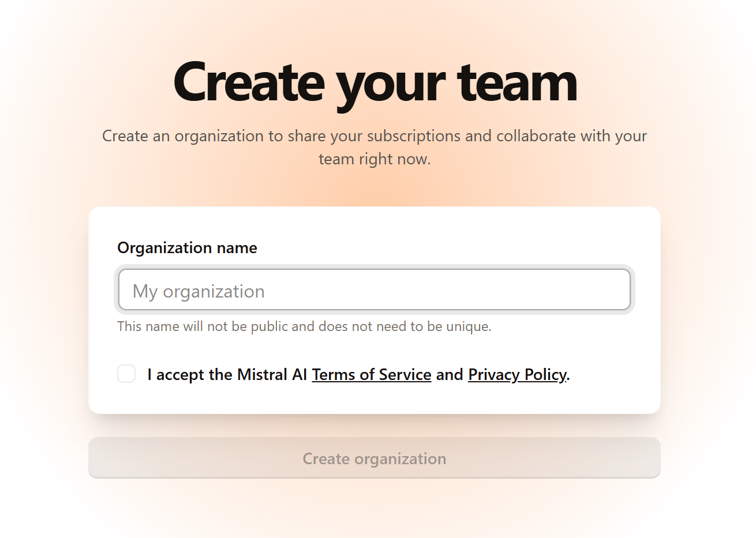Click the subtitle about sharing subscriptions
The width and height of the screenshot is (756, 538).
point(375,147)
